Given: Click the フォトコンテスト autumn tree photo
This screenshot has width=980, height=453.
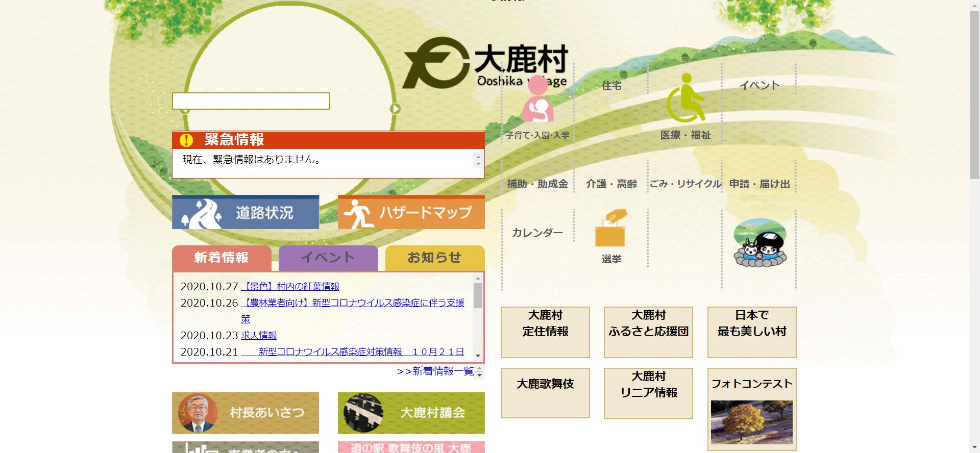Looking at the screenshot, I should click(x=752, y=422).
